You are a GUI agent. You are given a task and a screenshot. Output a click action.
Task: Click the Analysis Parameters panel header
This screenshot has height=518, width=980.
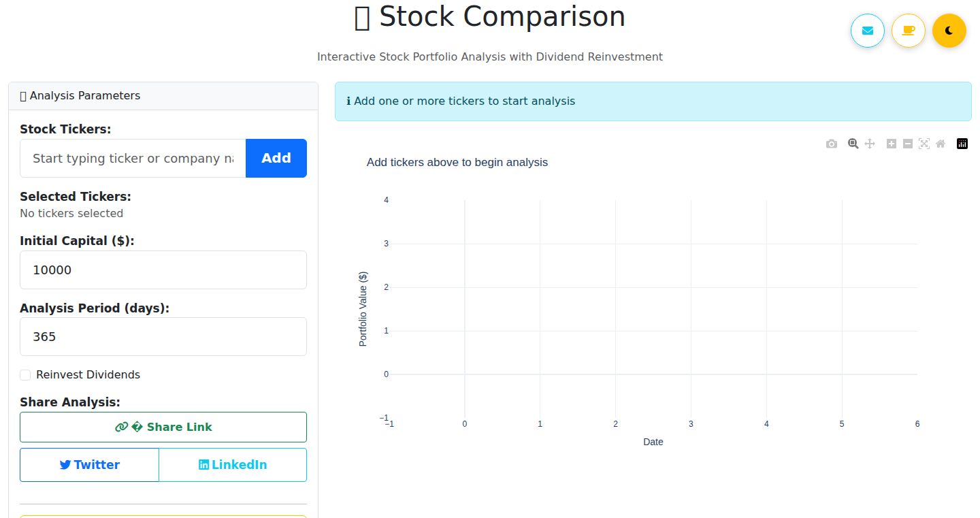click(x=163, y=96)
